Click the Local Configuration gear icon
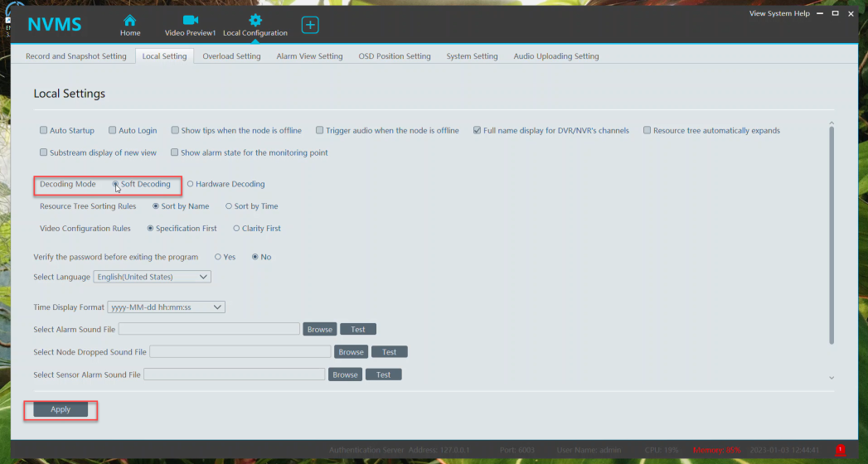Viewport: 868px width, 464px height. pyautogui.click(x=255, y=21)
